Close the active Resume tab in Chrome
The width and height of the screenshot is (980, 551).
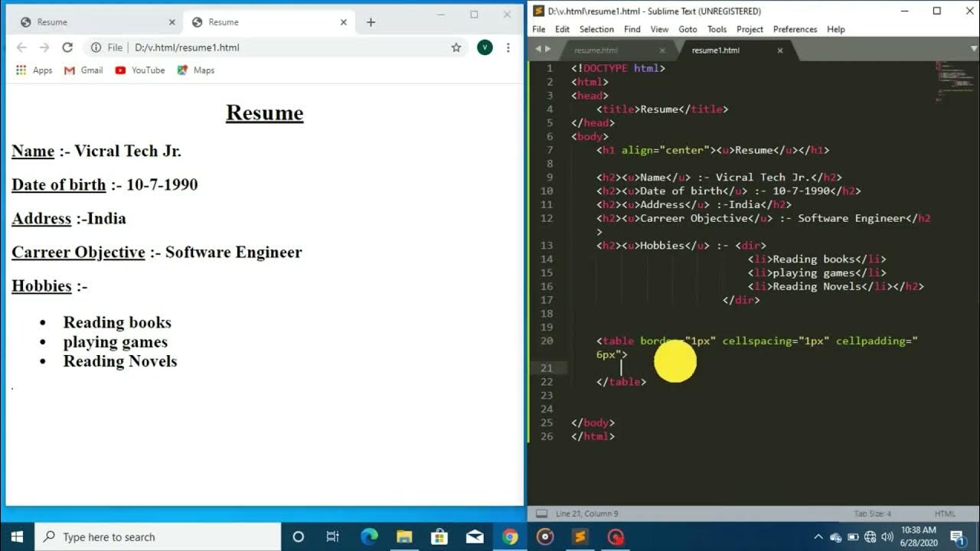point(344,22)
